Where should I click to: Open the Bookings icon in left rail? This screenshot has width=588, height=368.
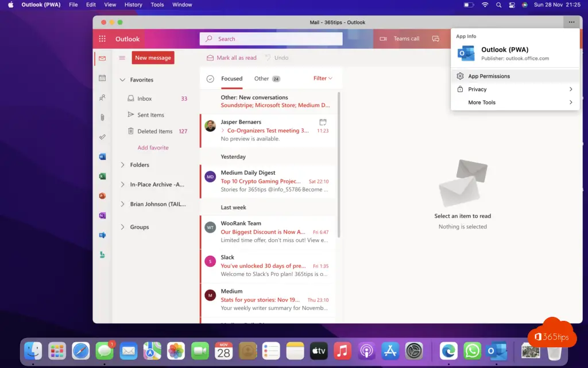click(x=102, y=255)
